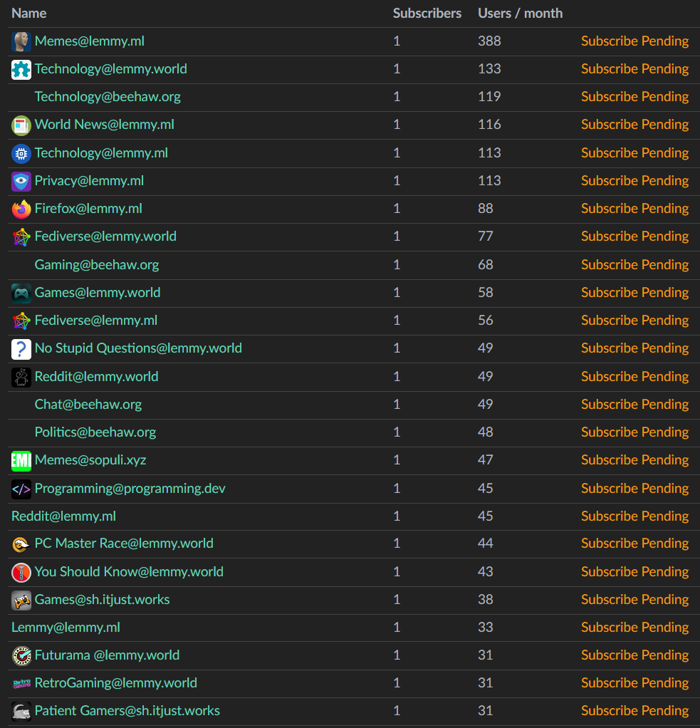Click the Games@lemmy.world controller icon

pyautogui.click(x=21, y=293)
